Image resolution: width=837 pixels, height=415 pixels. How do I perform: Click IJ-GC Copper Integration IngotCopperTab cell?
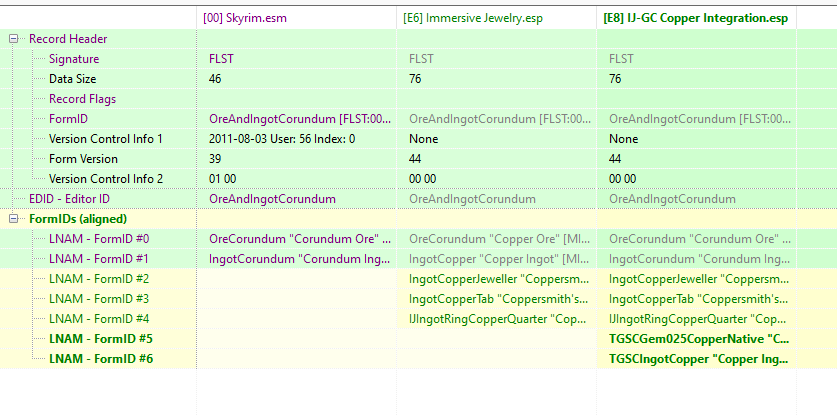click(x=697, y=299)
